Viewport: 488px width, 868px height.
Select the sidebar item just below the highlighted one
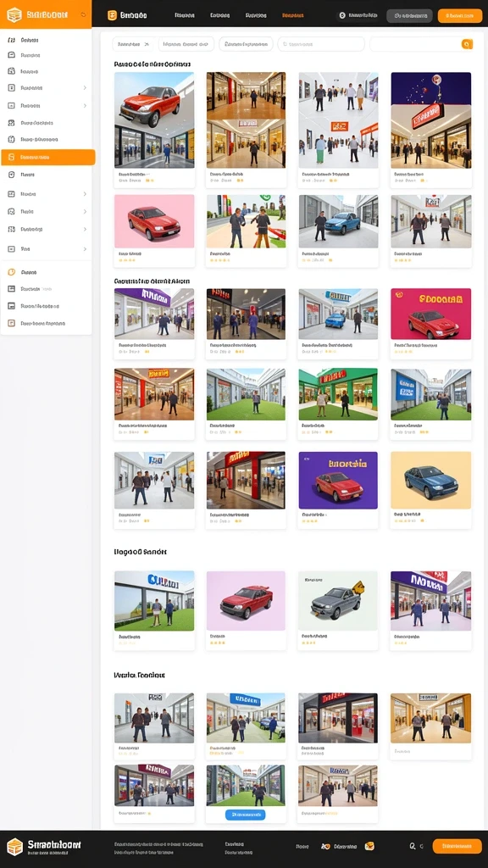(47, 175)
